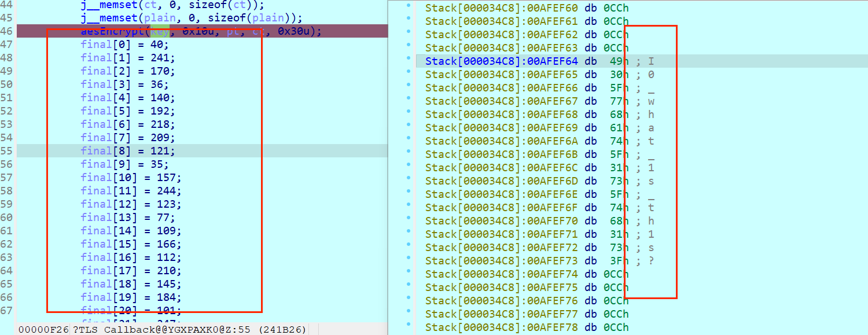The width and height of the screenshot is (868, 335).
Task: Select the ASCII comment character w
Action: tap(650, 101)
